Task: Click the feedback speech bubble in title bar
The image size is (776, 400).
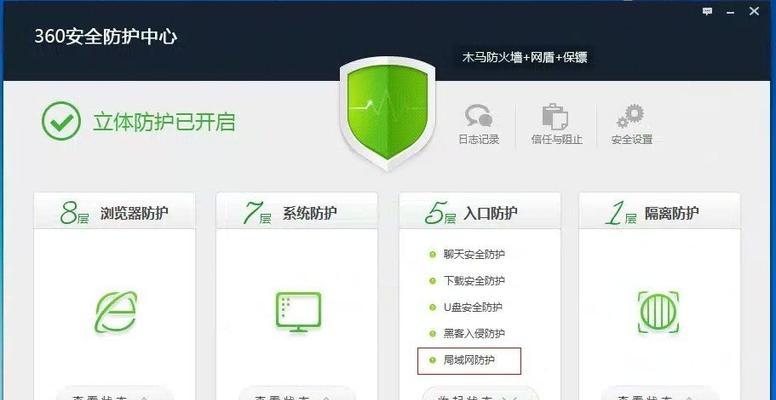Action: [708, 11]
